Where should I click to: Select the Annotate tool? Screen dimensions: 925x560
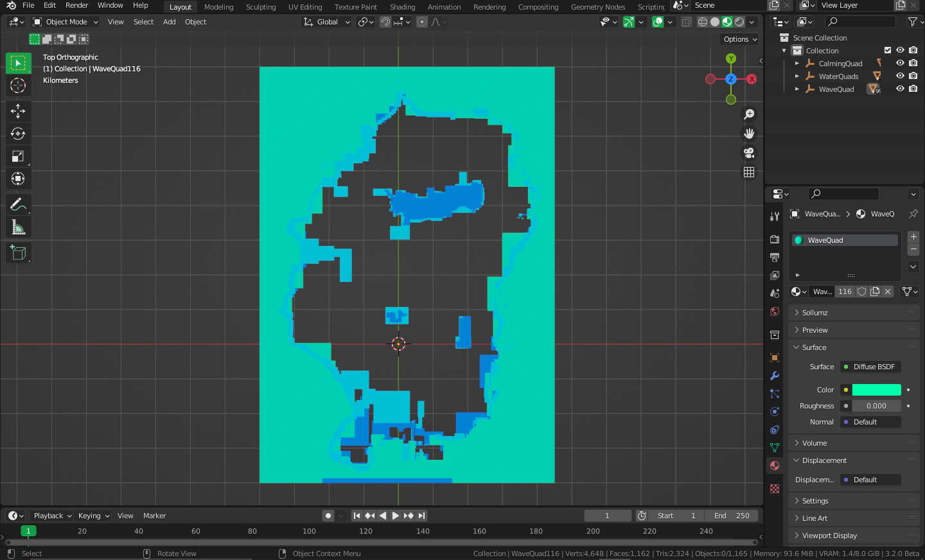click(x=18, y=205)
